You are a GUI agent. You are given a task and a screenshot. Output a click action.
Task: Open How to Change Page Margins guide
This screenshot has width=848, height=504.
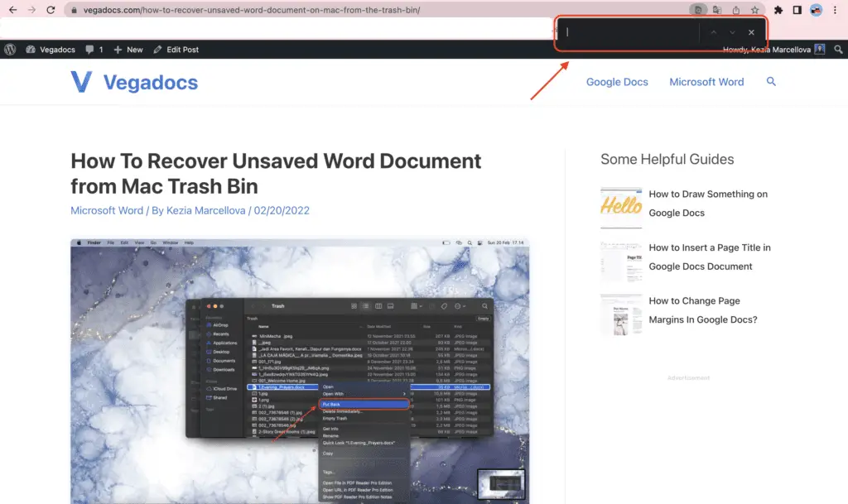point(703,310)
